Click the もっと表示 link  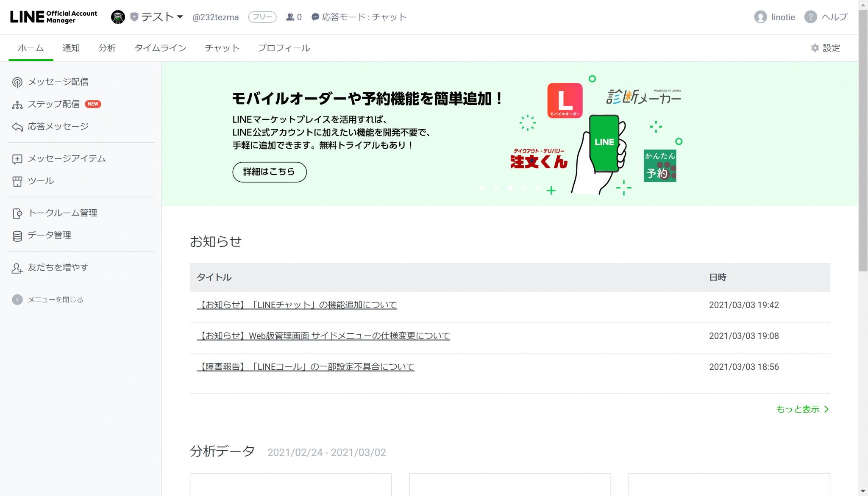[x=798, y=409]
